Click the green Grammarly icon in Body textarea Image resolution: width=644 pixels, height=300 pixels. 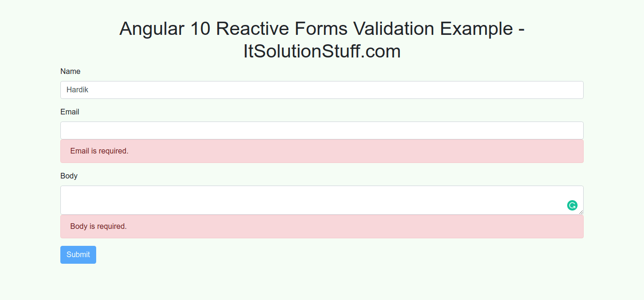tap(572, 205)
